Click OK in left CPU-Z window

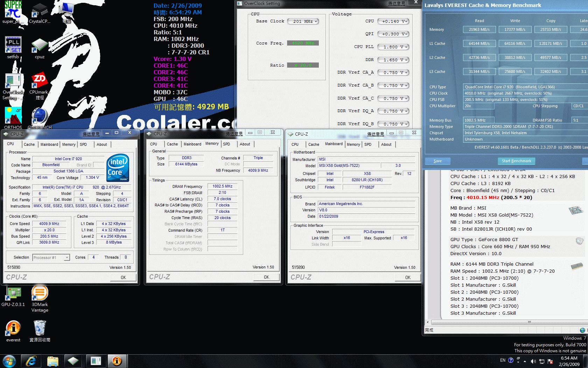[123, 277]
